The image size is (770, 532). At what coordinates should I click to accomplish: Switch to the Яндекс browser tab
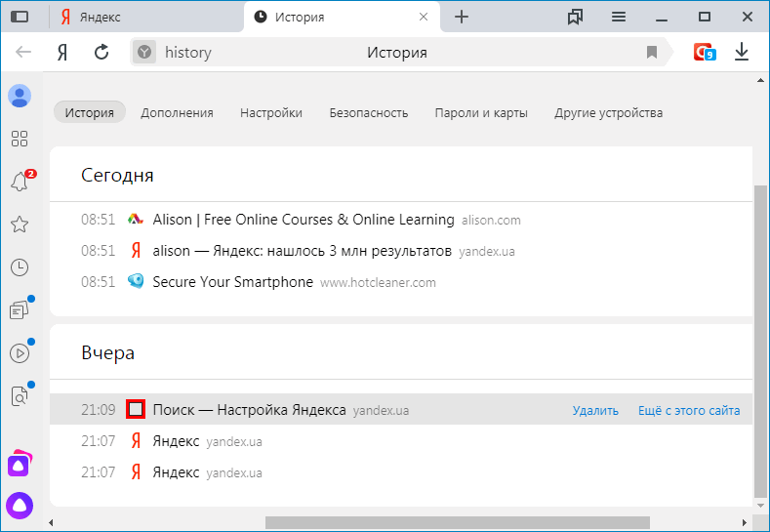tap(146, 17)
